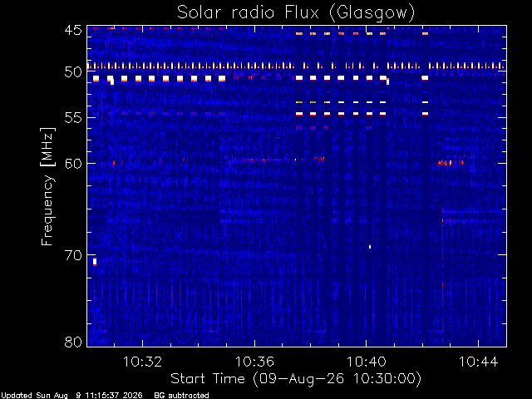Click the 10:40 time axis label

pos(366,362)
